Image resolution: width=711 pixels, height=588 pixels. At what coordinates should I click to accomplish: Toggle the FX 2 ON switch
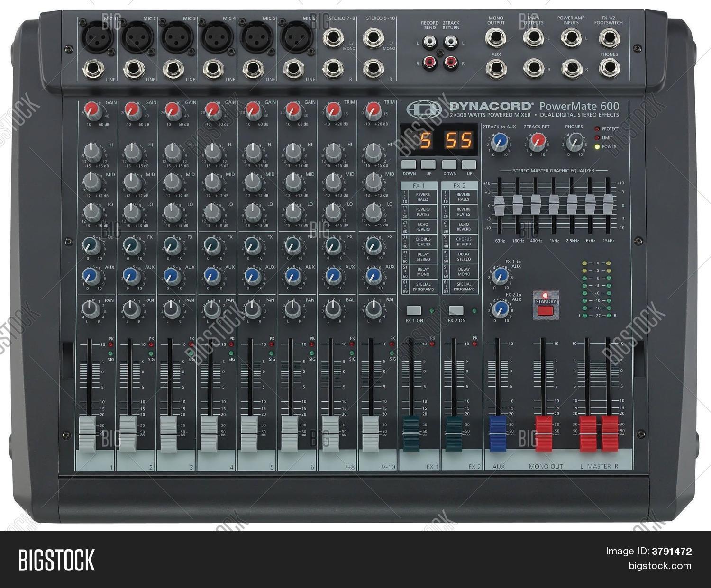(456, 310)
